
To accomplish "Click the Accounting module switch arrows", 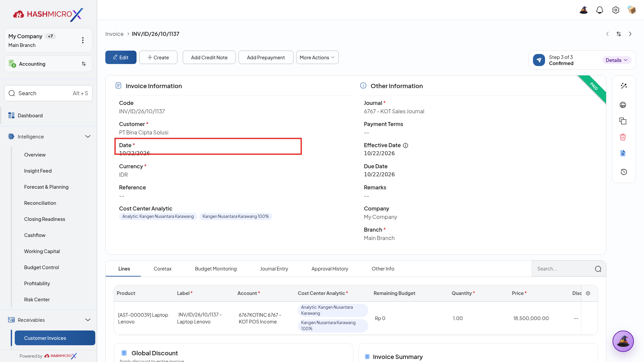I will point(84,64).
